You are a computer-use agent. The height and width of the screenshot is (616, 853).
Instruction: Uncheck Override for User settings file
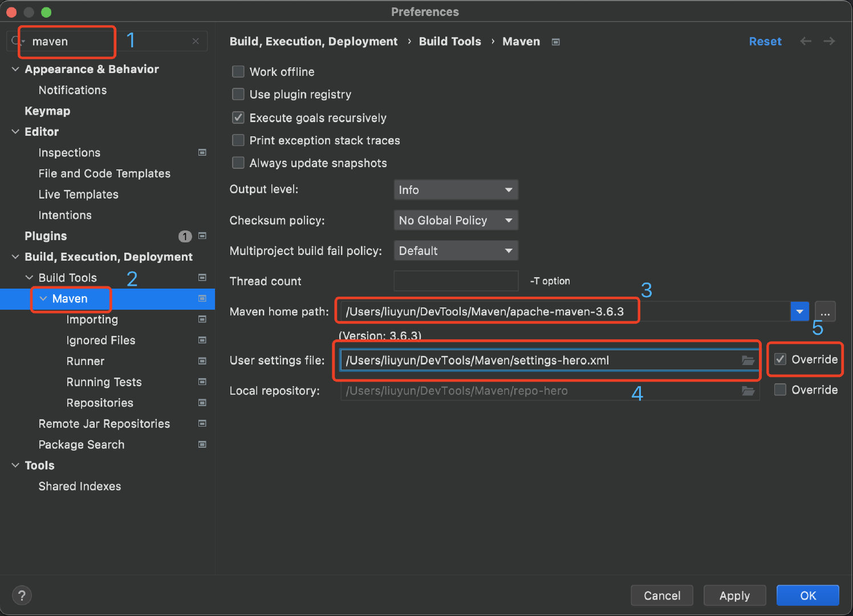click(x=780, y=359)
